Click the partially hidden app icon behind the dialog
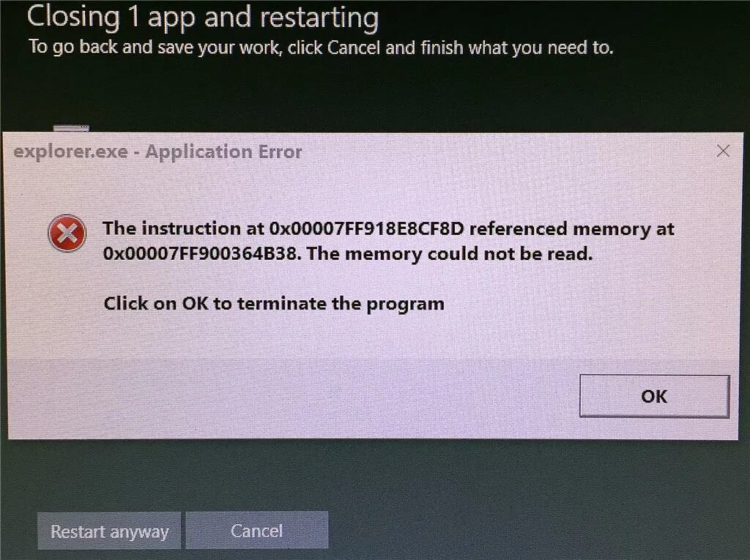Screen dimensions: 750x560 click(71, 128)
